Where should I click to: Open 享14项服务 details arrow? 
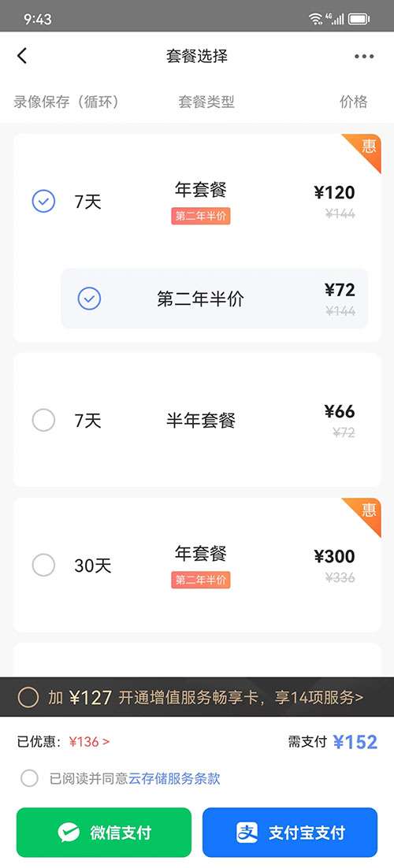[319, 698]
